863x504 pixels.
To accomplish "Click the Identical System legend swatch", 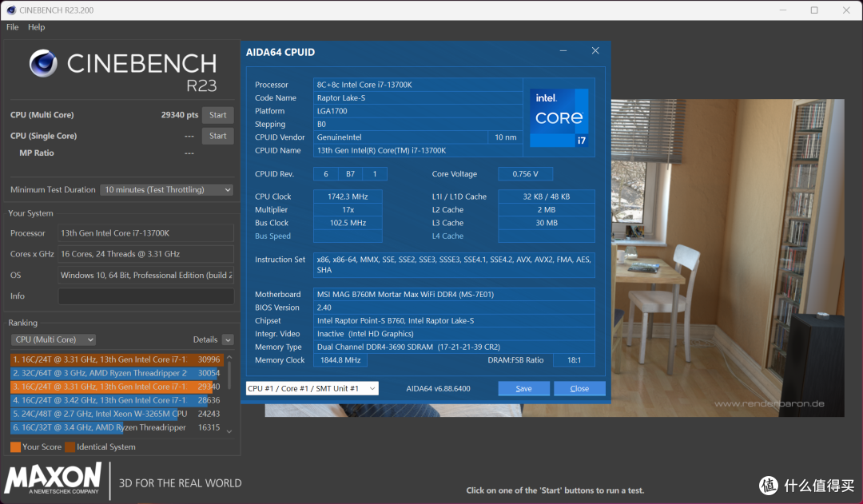I will (70, 446).
